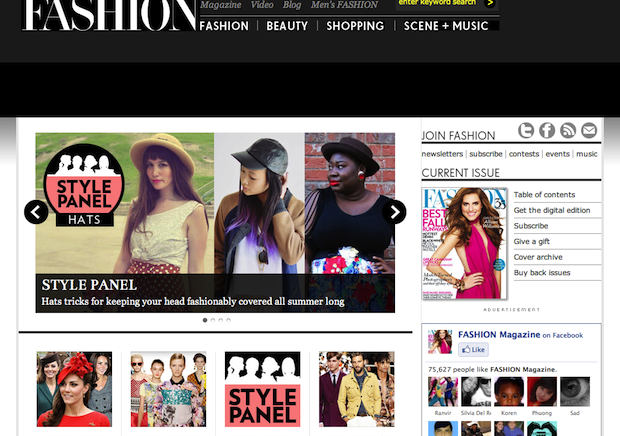Screen dimensions: 620x436
Task: Open the Blog top link
Action: coord(292,5)
